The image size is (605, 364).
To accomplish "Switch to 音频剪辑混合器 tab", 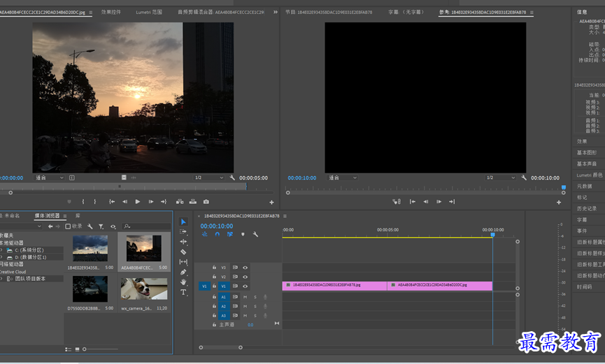I will [x=221, y=12].
